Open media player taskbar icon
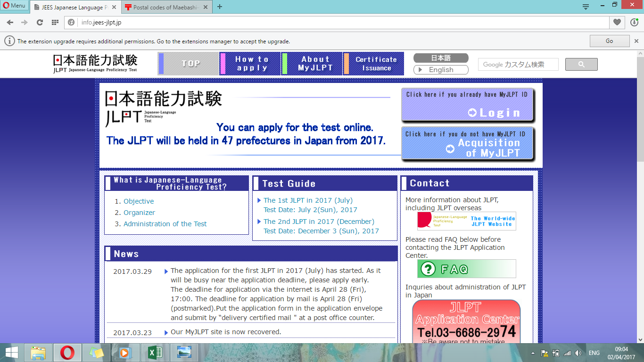Screen dimensions: 644x362 tap(126, 353)
